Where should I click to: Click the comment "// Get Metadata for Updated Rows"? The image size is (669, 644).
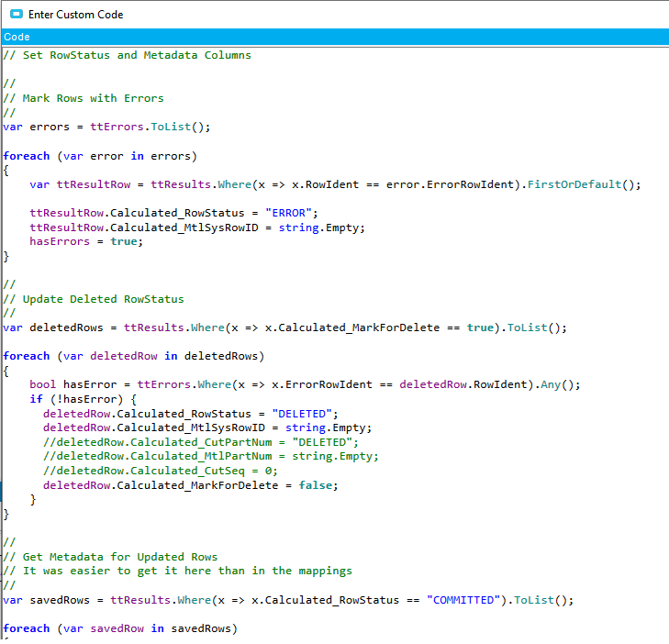[x=110, y=557]
